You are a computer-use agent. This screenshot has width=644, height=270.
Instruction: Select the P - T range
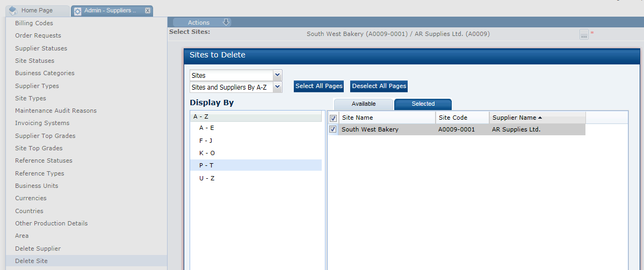(x=256, y=165)
